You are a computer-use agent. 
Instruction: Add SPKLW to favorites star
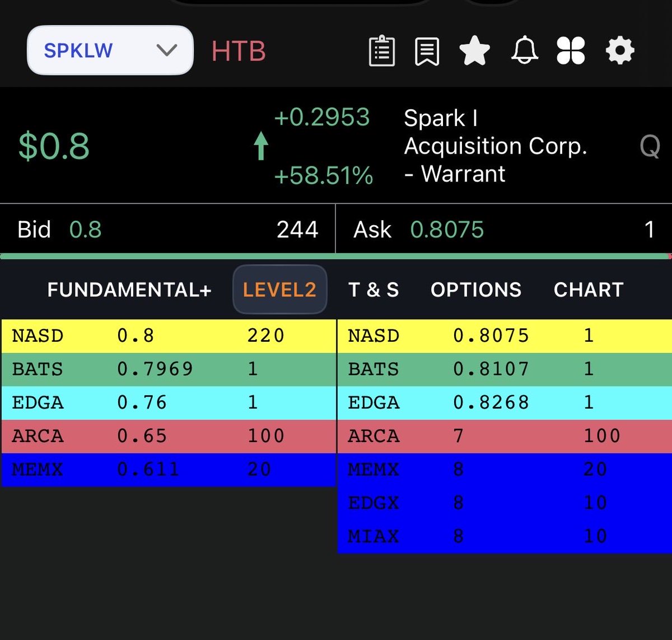point(474,51)
